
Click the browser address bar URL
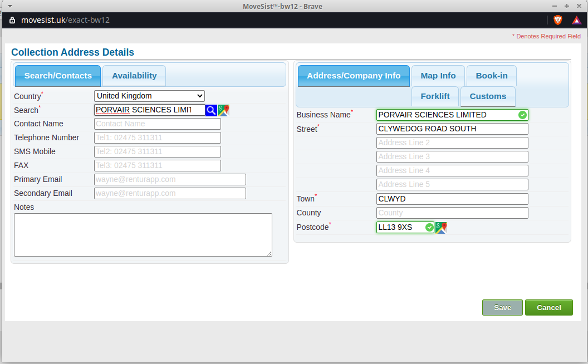pos(65,20)
